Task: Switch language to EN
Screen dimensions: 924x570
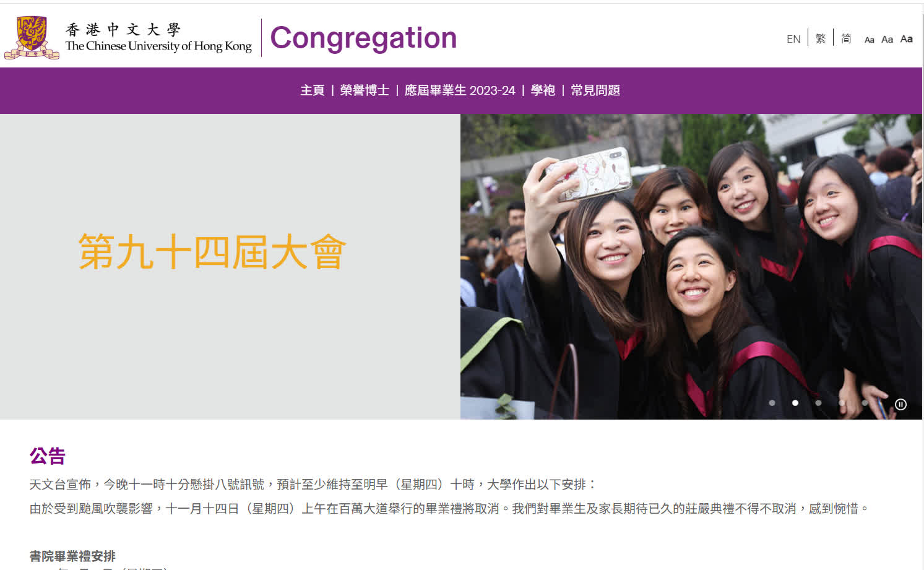Action: tap(793, 39)
